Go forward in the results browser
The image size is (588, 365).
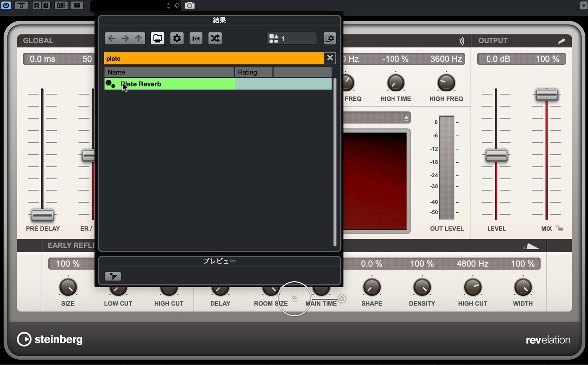(125, 38)
